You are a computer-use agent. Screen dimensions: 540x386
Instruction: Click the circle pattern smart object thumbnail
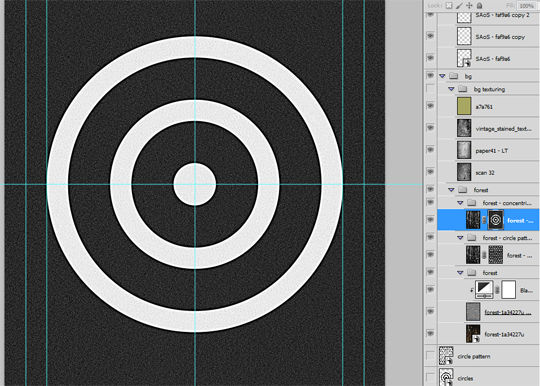[x=446, y=356]
